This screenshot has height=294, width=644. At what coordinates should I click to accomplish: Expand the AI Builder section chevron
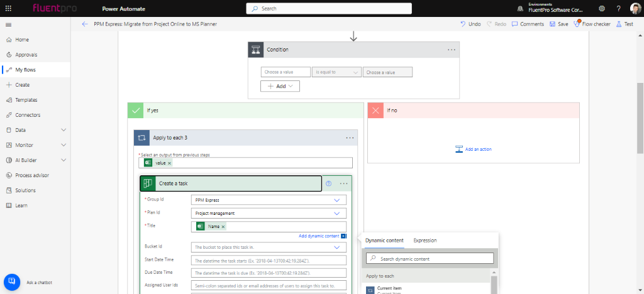click(64, 160)
